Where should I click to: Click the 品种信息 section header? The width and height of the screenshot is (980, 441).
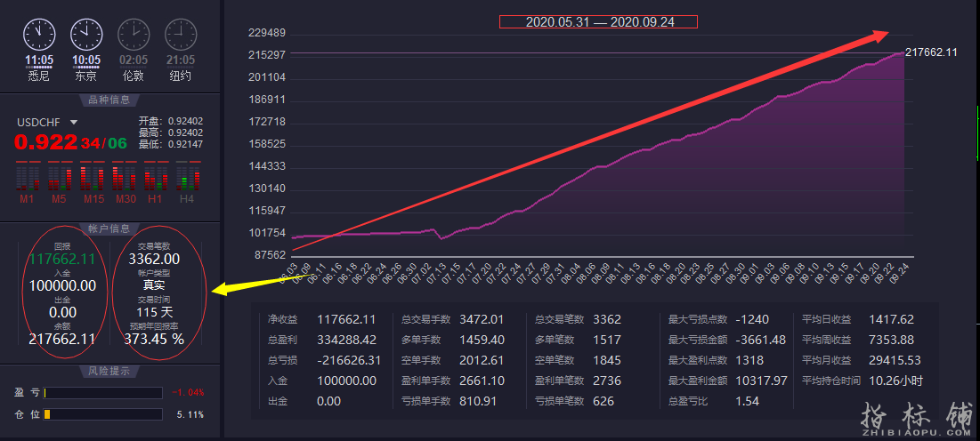109,100
